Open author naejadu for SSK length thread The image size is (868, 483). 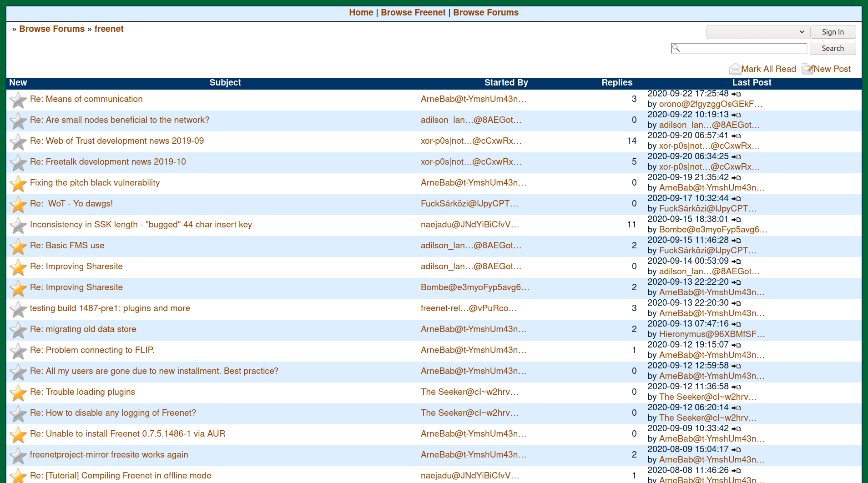pyautogui.click(x=470, y=225)
